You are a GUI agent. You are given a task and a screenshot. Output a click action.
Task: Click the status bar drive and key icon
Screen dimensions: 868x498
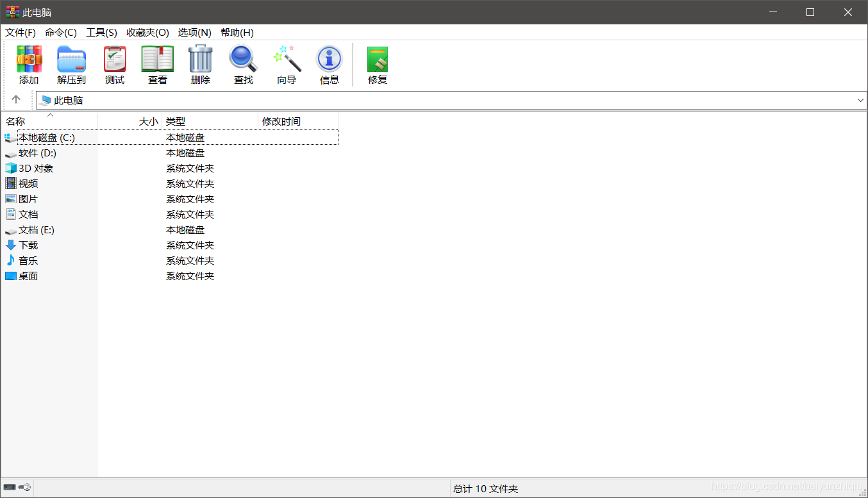click(17, 488)
